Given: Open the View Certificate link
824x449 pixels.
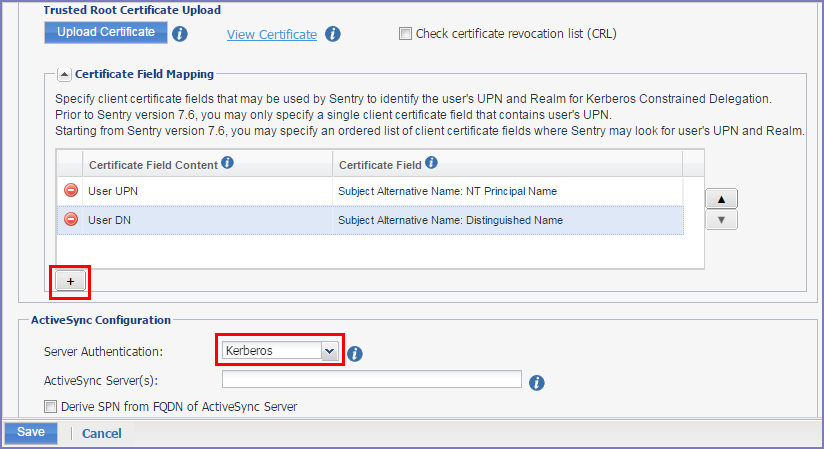Looking at the screenshot, I should tap(272, 35).
